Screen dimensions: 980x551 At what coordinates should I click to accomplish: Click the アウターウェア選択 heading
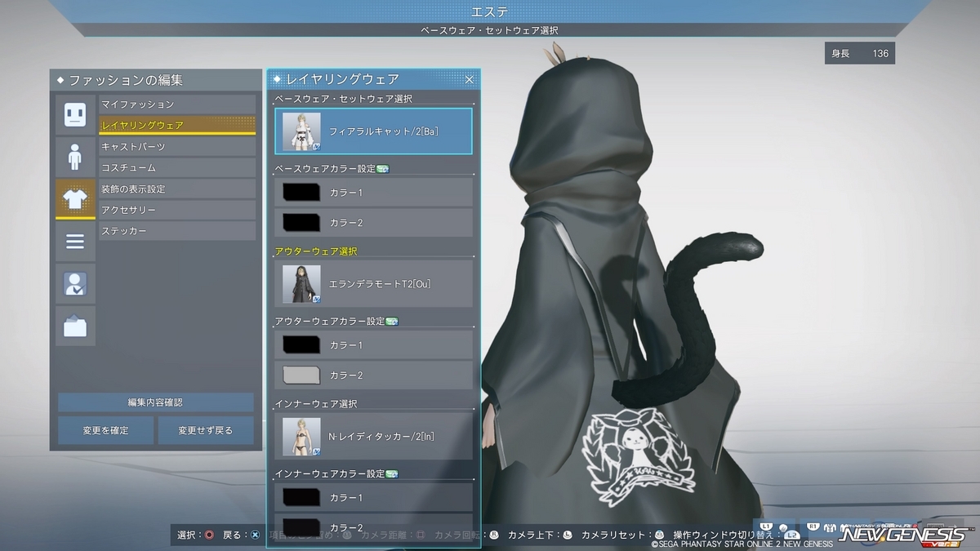(x=317, y=251)
